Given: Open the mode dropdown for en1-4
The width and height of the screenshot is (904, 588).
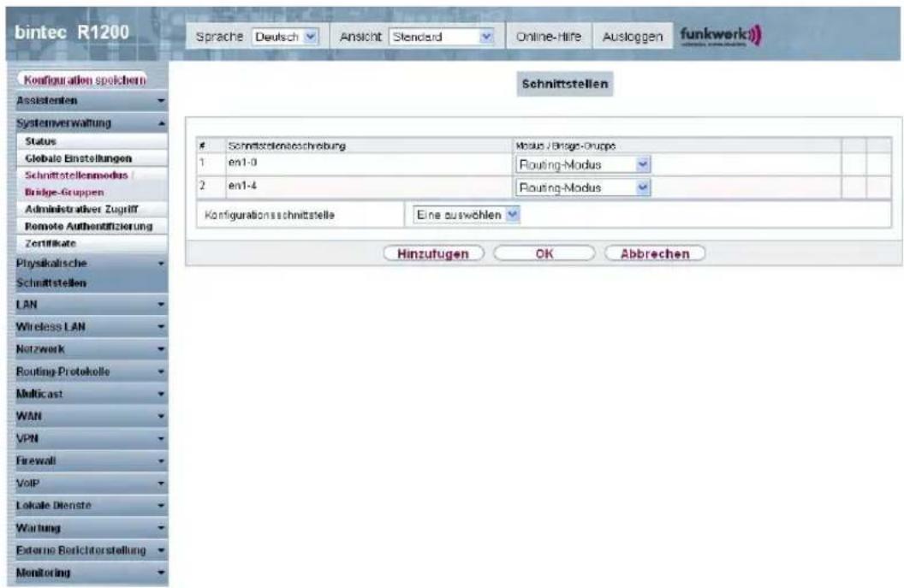Looking at the screenshot, I should point(583,188).
